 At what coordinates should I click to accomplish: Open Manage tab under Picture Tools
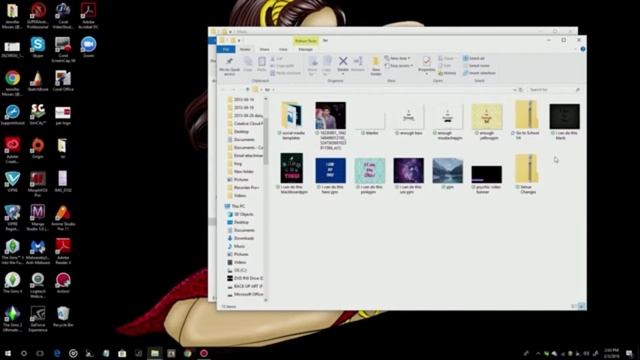tap(305, 49)
